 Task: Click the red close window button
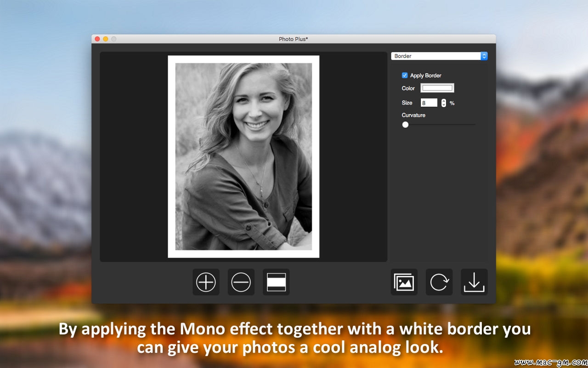(x=97, y=39)
